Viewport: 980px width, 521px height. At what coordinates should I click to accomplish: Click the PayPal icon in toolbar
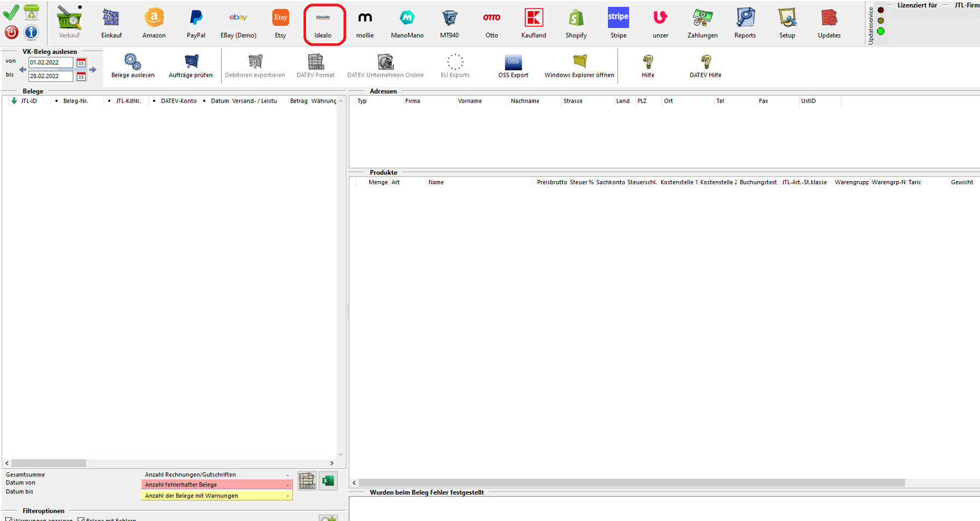coord(196,19)
